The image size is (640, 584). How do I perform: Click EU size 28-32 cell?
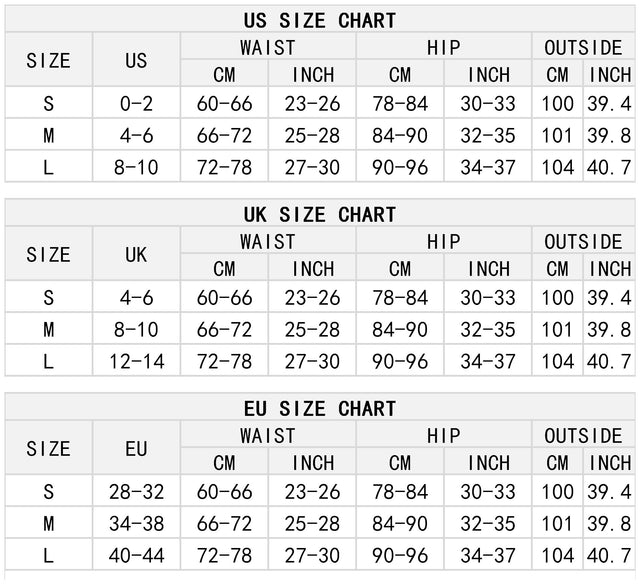136,492
